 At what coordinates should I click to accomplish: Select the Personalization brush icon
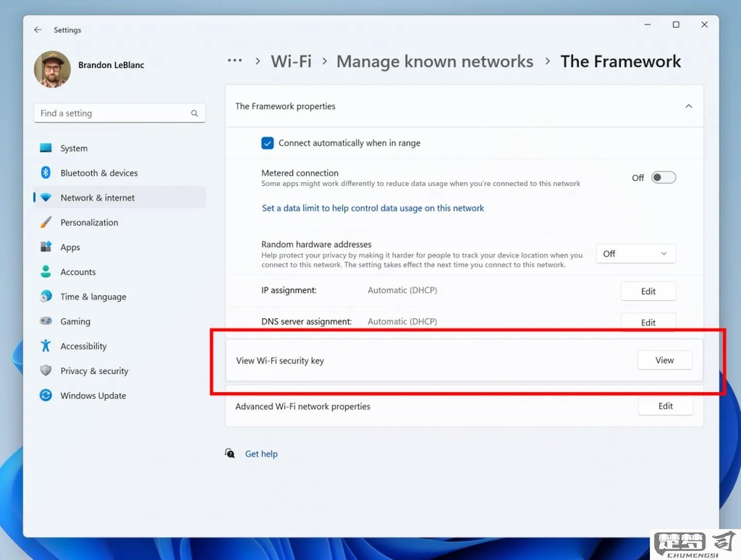coord(46,222)
